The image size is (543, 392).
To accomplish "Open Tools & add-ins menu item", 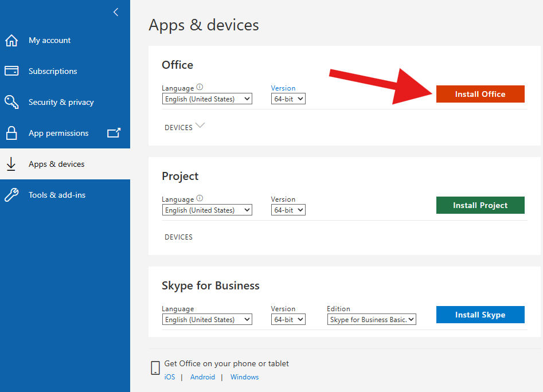I will [x=57, y=195].
